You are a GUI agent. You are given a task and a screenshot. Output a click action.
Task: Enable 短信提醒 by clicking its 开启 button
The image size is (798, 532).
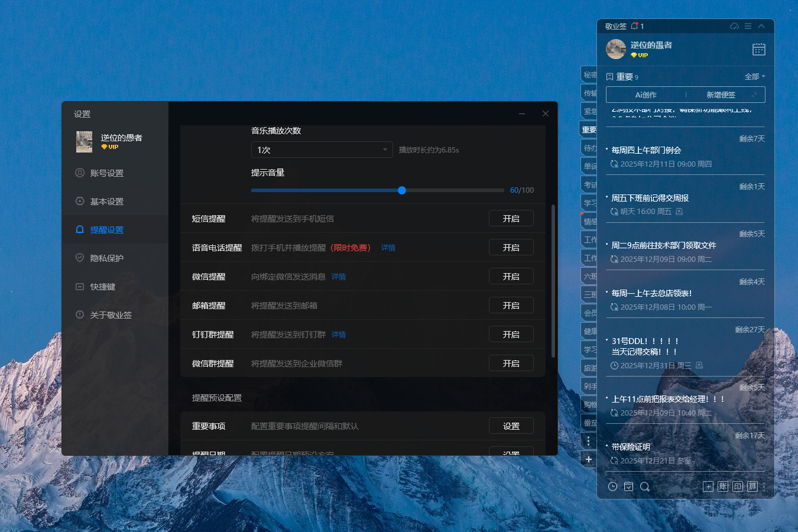511,218
